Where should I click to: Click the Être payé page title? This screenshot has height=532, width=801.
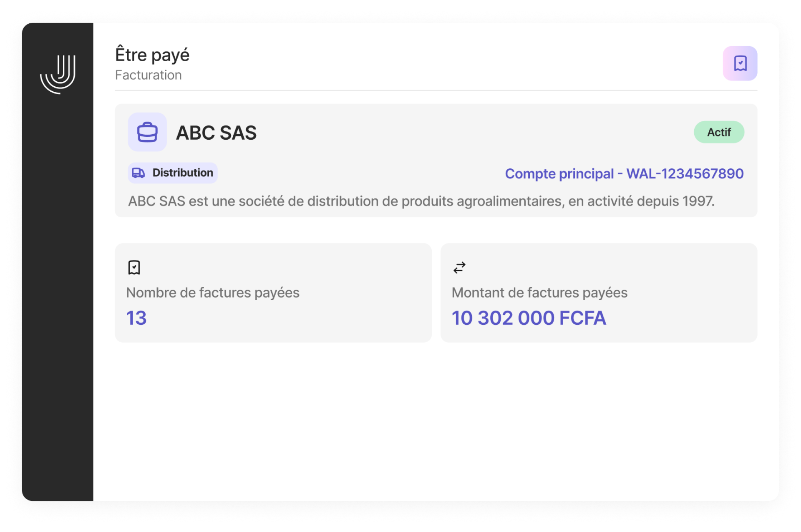(152, 55)
